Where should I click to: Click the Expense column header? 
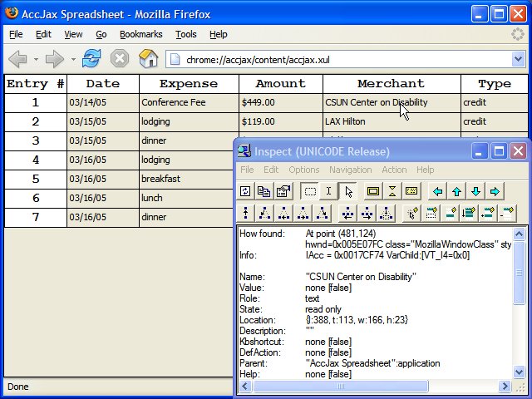(188, 83)
